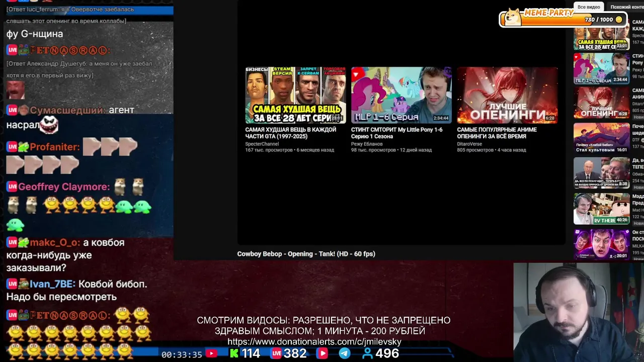644x362 pixels.
Task: Click the grinning troll emote after 'насрал'
Action: (x=49, y=125)
